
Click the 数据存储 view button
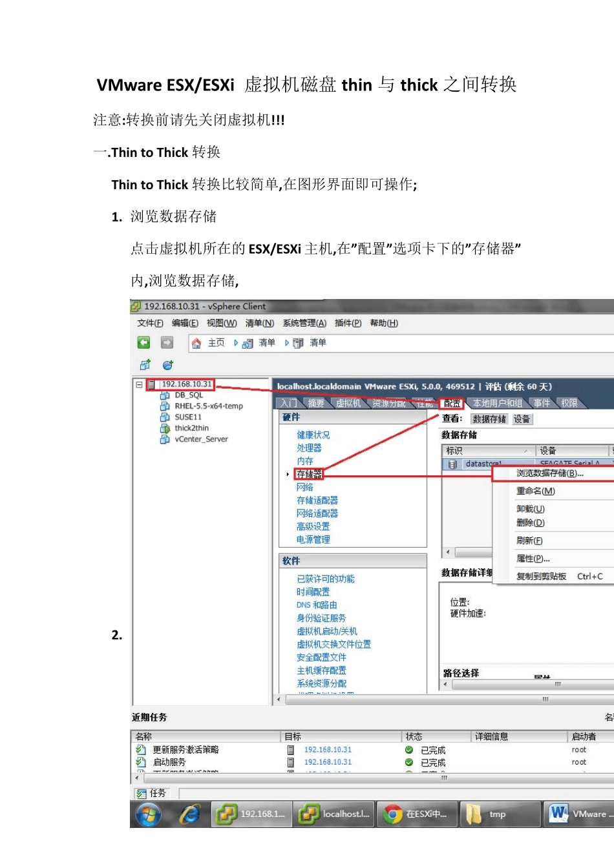click(x=489, y=419)
